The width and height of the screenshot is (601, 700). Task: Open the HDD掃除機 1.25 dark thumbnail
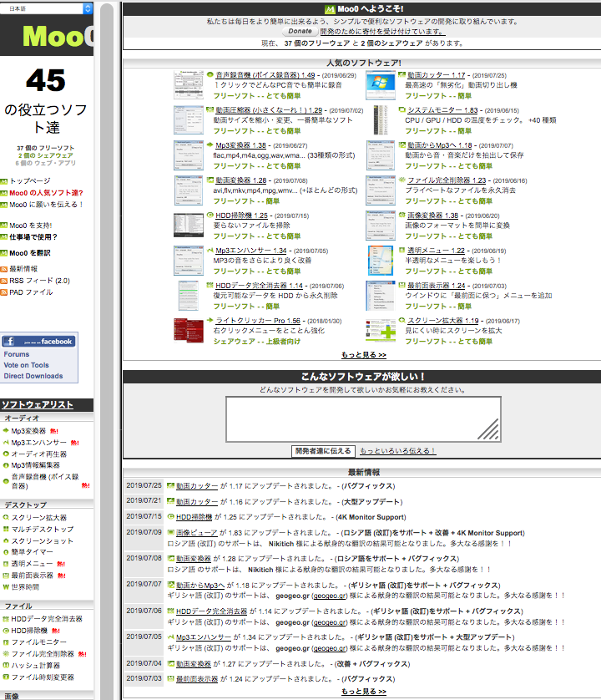coord(189,225)
